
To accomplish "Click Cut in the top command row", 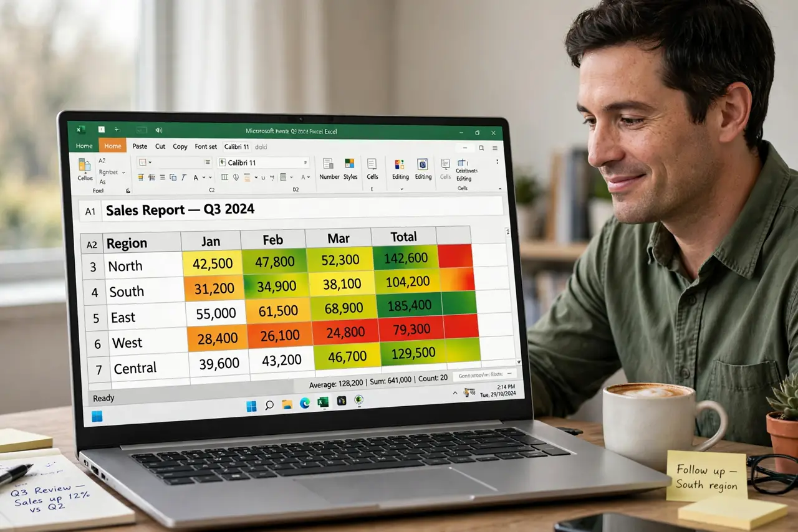I will pos(160,146).
